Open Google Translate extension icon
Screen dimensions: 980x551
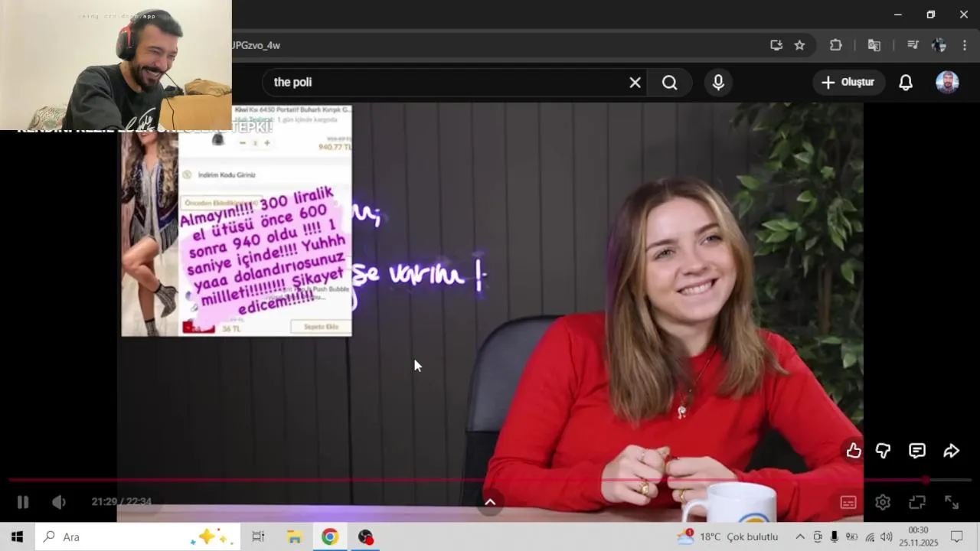point(874,45)
